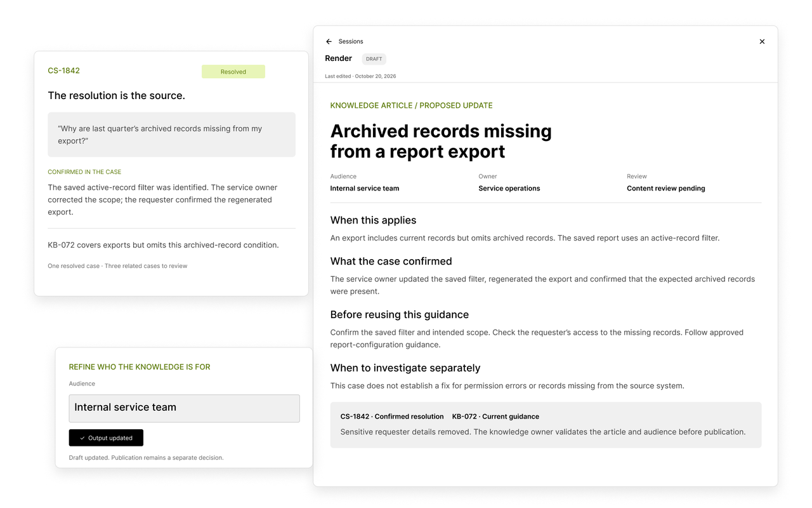Click the REFINE WHO THE KNOWLEDGE IS FOR heading
The image size is (812, 508).
140,367
